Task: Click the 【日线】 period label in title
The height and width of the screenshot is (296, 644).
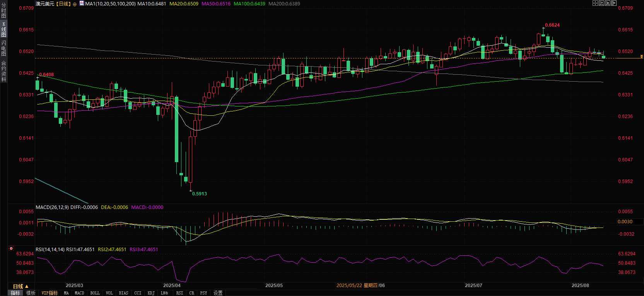Action: coord(63,3)
